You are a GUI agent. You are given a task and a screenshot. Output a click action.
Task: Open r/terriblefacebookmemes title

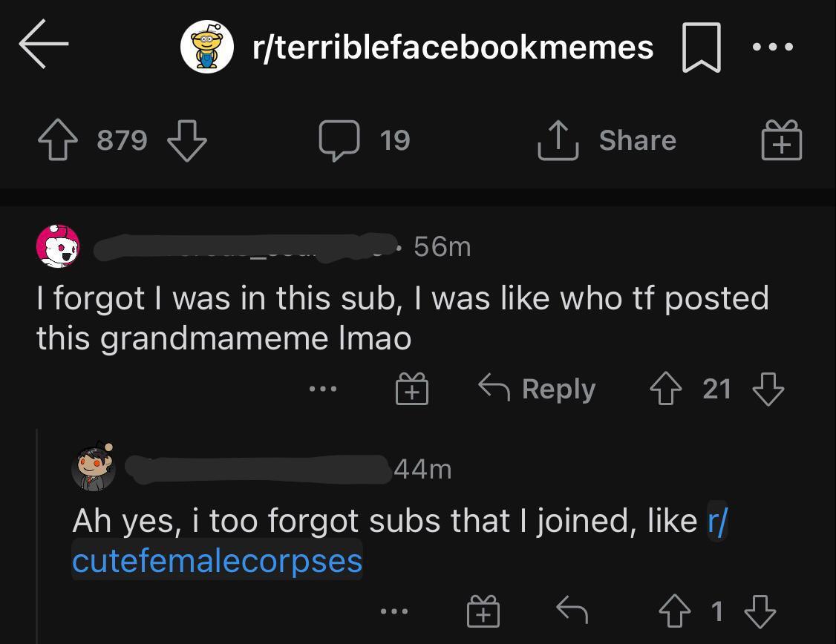pyautogui.click(x=453, y=46)
